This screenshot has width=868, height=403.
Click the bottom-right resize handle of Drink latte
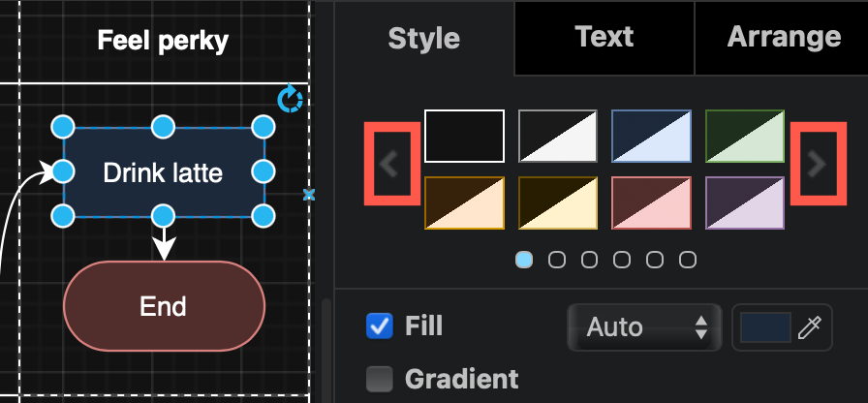click(263, 216)
